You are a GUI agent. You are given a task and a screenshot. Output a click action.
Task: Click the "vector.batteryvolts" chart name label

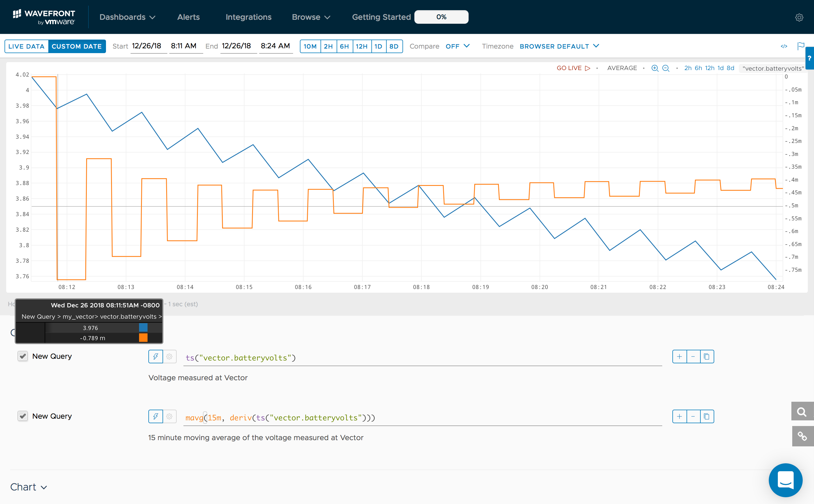(773, 68)
